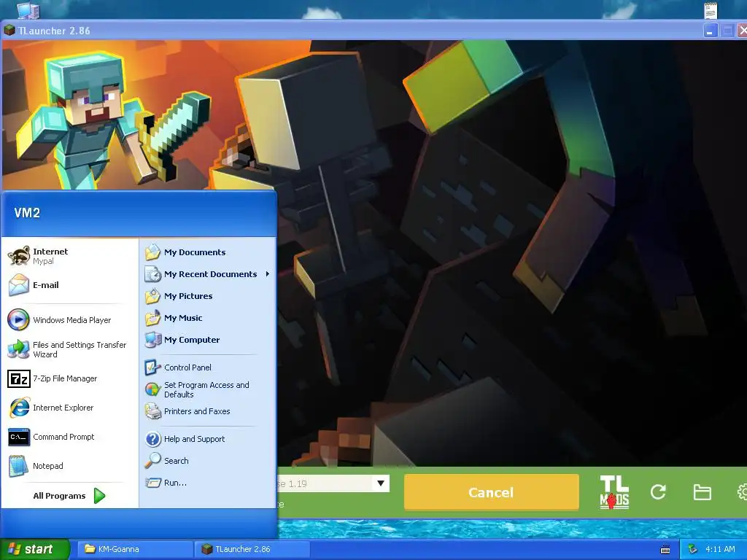Open TLauncher settings gear
This screenshot has width=747, height=560.
point(742,492)
